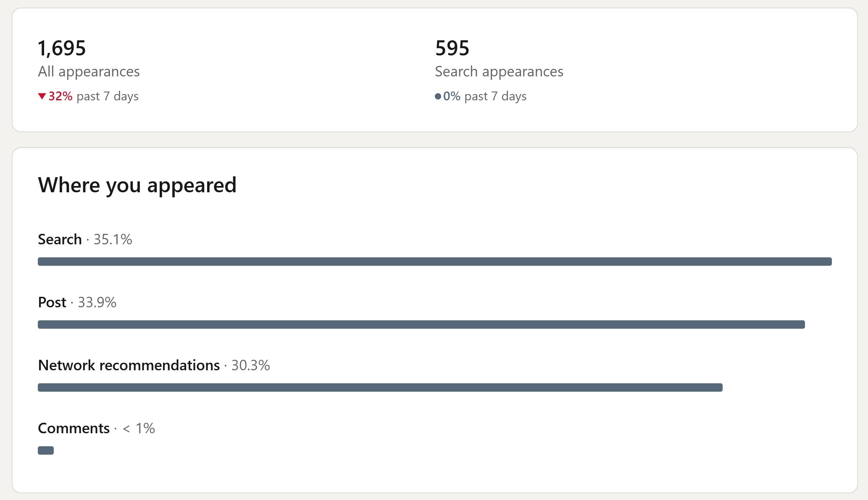Screen dimensions: 868x500
Task: Click the Post 33.9% progress bar
Action: [421, 325]
